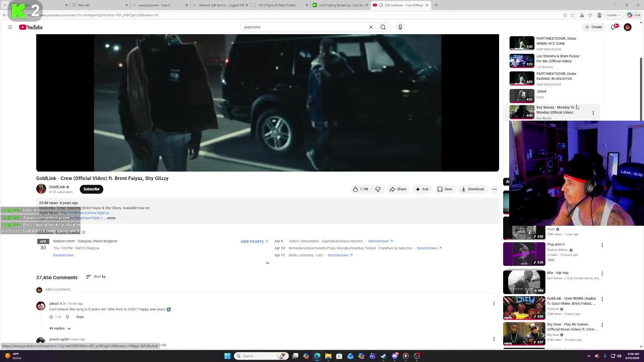This screenshot has height=362, width=644.
Task: Like the comment by @kay2
Action: pos(51,317)
